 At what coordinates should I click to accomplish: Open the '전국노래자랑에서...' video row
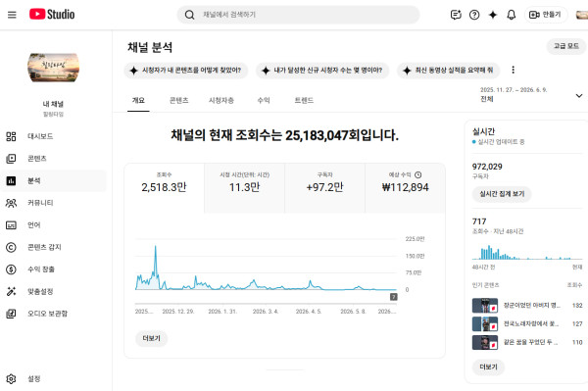[x=527, y=324]
